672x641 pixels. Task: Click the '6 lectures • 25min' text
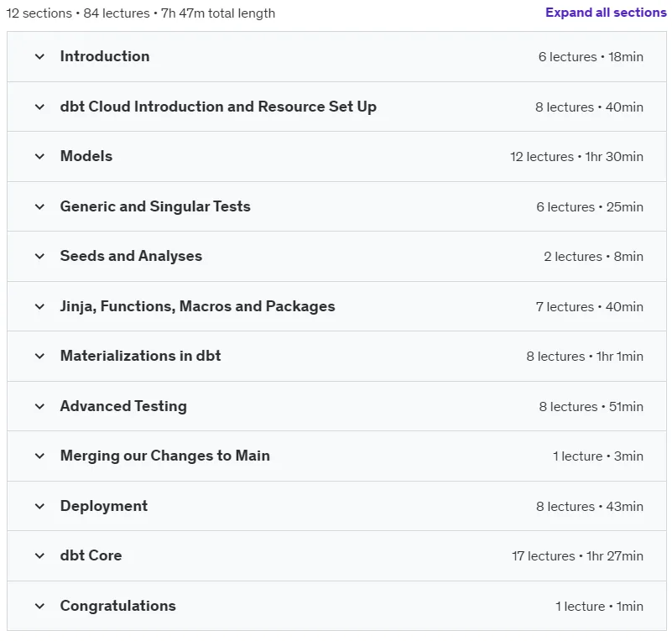590,206
